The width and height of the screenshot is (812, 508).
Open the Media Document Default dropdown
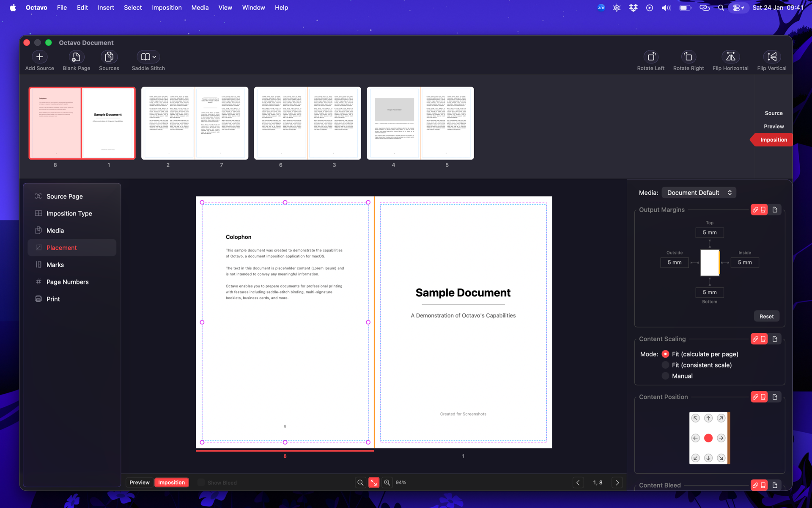pos(699,193)
